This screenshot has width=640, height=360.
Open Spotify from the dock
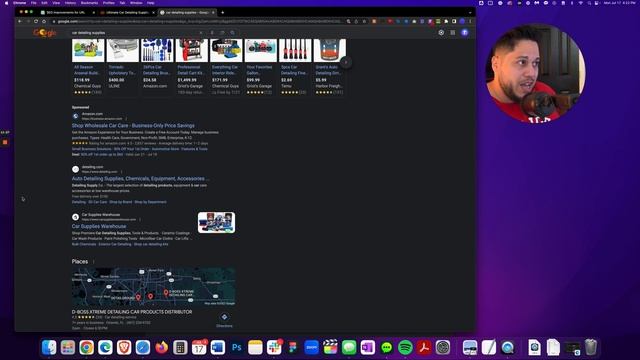click(x=405, y=347)
